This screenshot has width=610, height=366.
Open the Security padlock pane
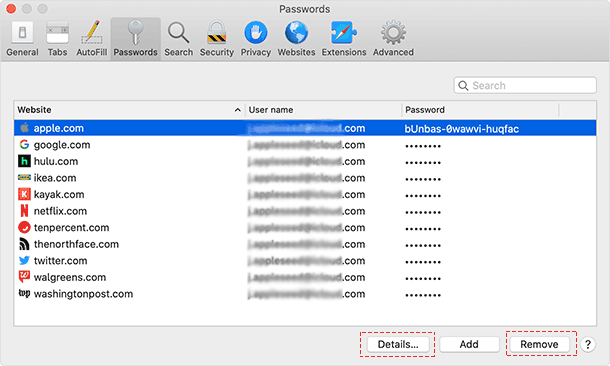217,39
